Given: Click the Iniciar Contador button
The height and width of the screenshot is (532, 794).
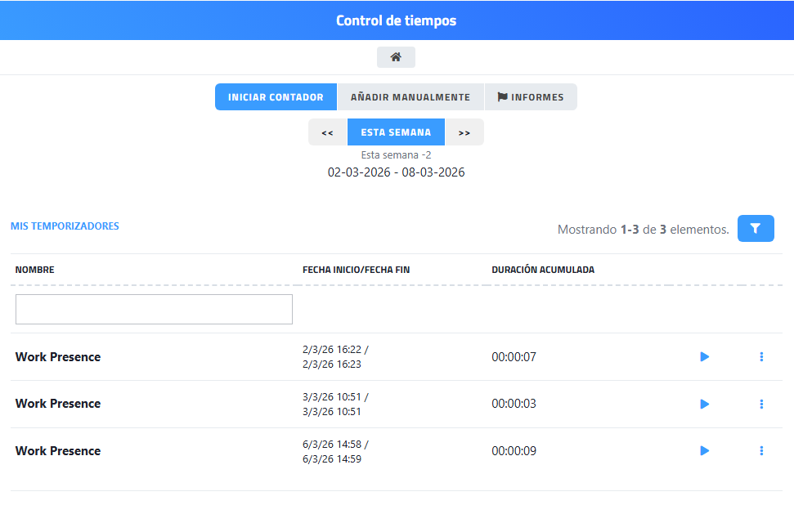Looking at the screenshot, I should (276, 97).
